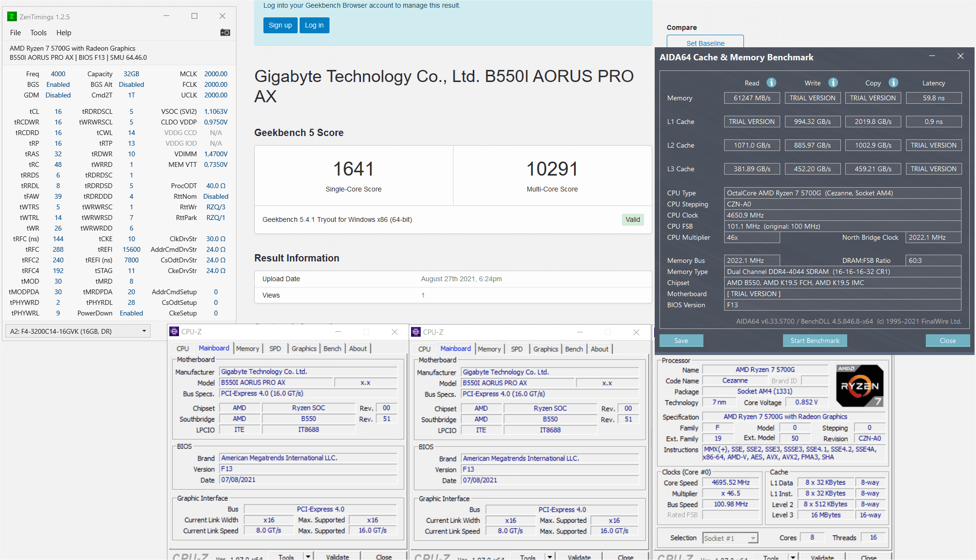This screenshot has width=976, height=560.
Task: Open the Socket #1 selection dropdown
Action: click(753, 538)
